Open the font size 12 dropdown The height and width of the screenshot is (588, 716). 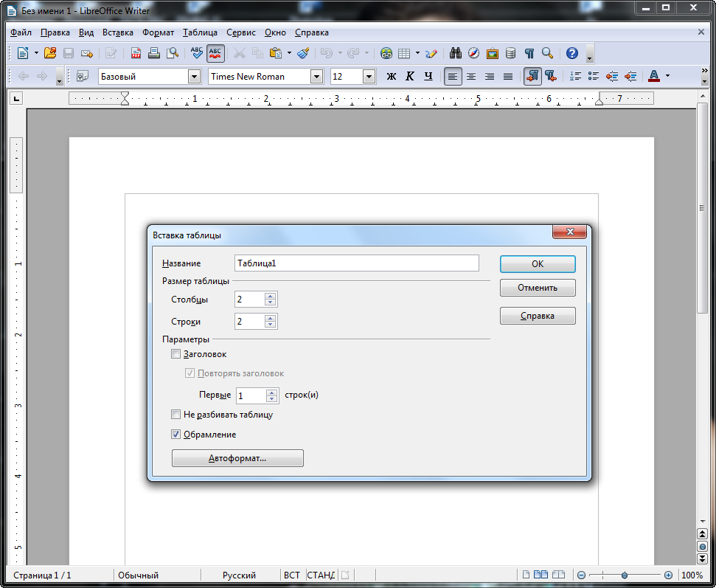(369, 77)
